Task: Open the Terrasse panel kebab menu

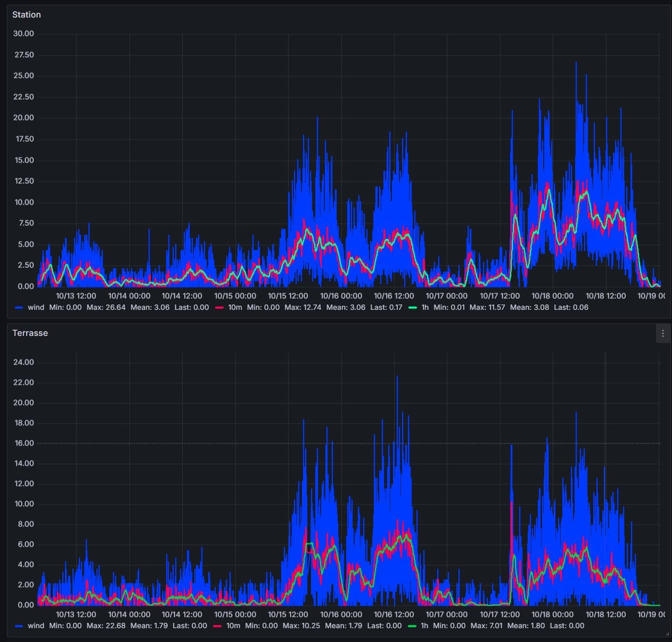Action: pyautogui.click(x=662, y=333)
